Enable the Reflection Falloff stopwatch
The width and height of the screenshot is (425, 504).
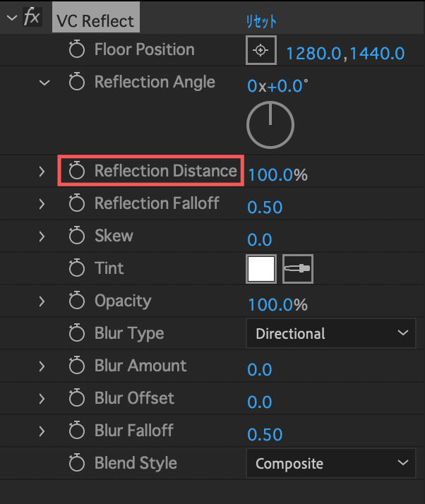click(76, 203)
